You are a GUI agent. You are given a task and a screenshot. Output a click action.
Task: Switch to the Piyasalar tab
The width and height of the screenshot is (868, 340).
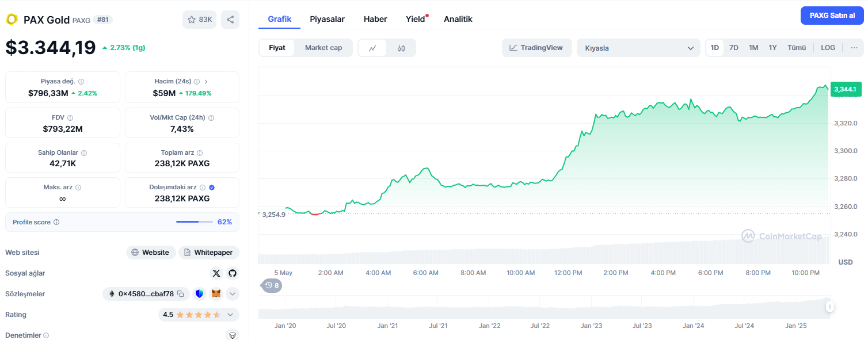(327, 19)
